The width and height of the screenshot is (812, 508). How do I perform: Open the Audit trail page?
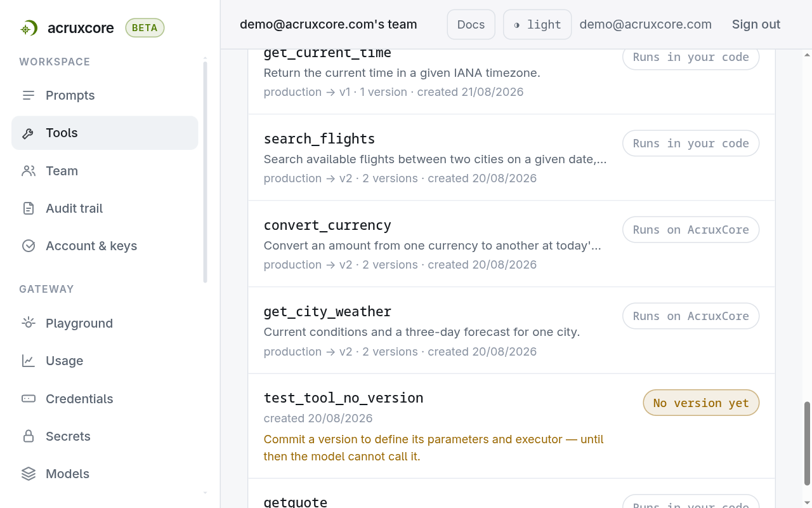point(105,208)
